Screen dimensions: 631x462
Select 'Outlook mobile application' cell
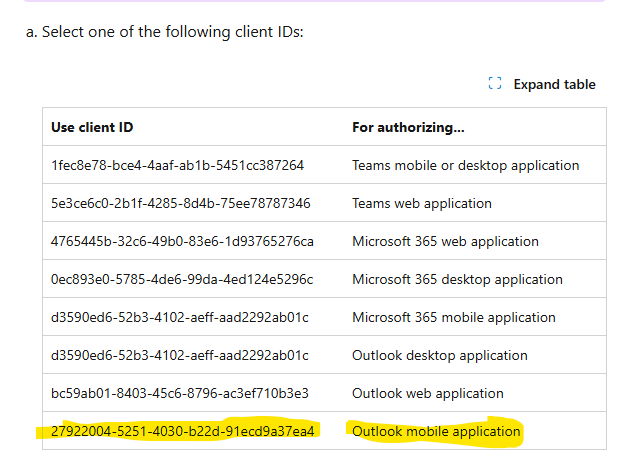point(436,431)
